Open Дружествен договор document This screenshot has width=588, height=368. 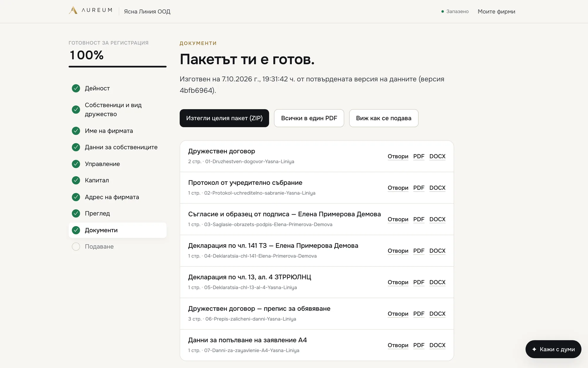(x=398, y=156)
